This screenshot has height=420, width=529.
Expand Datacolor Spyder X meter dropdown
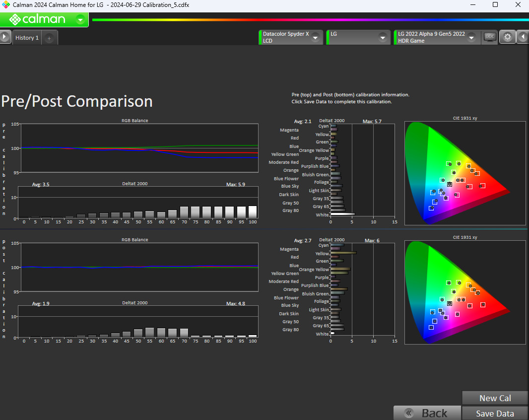pos(315,38)
